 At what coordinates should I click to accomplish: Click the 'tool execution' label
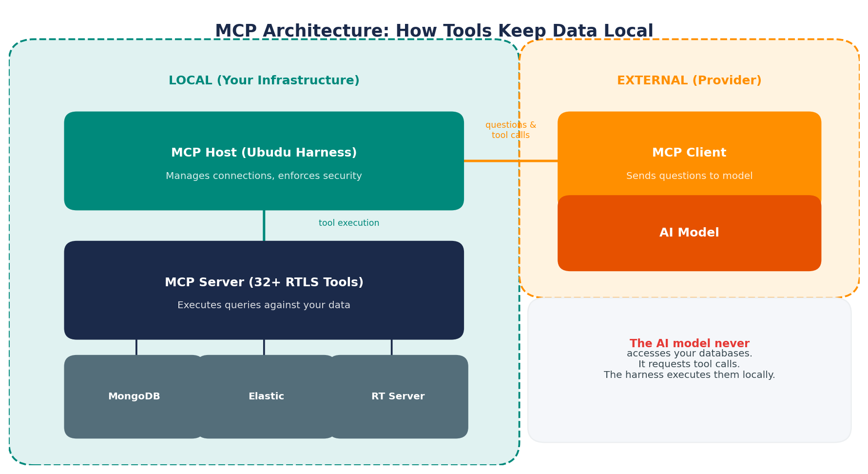tap(349, 223)
